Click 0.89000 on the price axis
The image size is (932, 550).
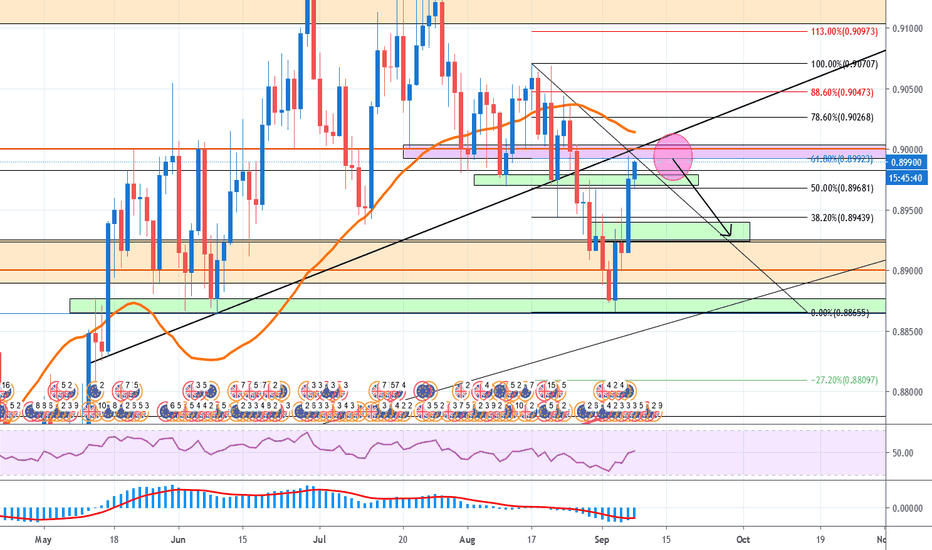[907, 271]
